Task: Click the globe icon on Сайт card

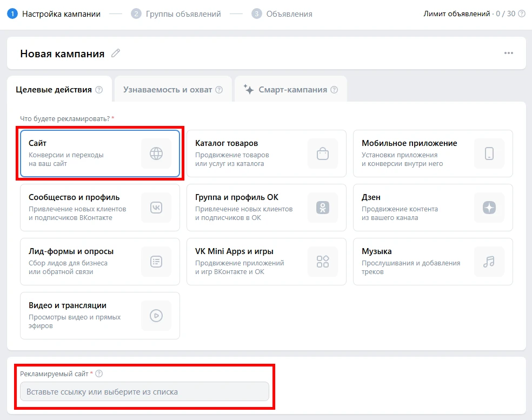Action: (x=156, y=154)
